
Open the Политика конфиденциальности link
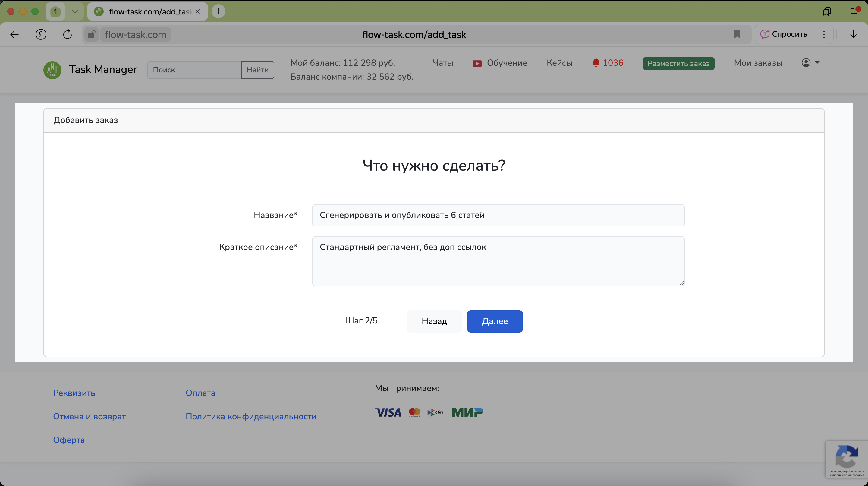(x=251, y=416)
